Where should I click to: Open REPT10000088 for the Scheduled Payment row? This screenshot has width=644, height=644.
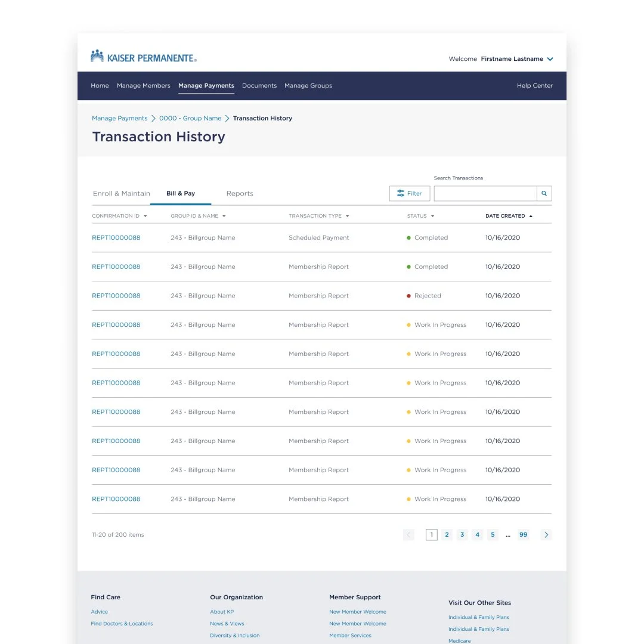coord(116,238)
